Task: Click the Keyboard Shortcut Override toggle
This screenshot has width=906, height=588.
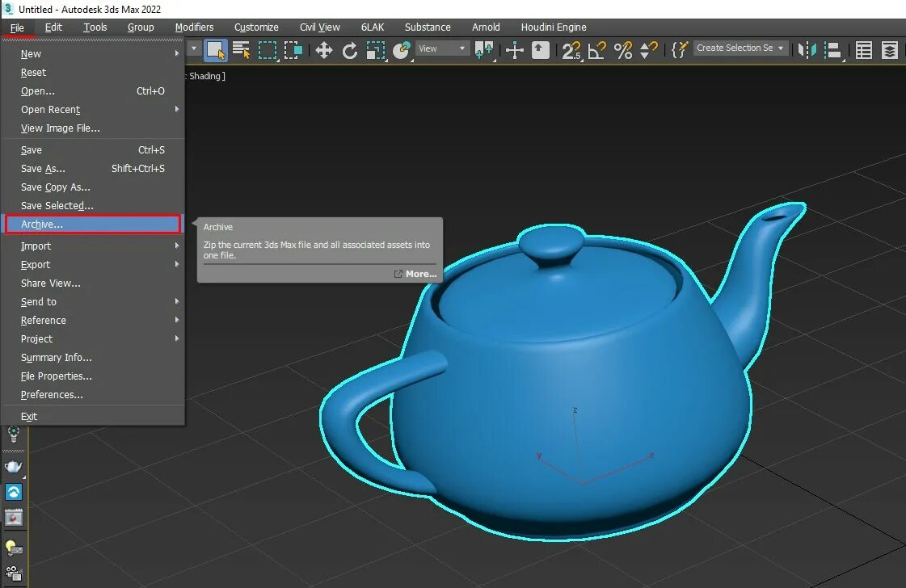Action: pos(540,50)
